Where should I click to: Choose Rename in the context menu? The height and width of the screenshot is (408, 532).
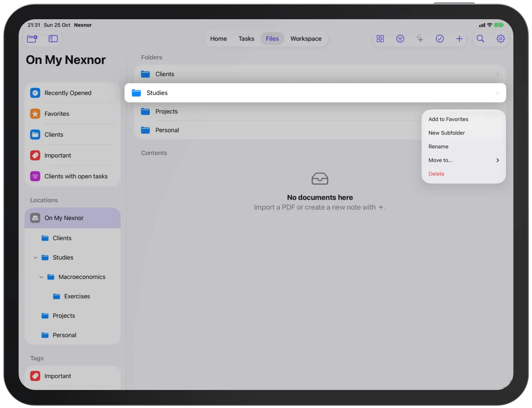(464, 147)
